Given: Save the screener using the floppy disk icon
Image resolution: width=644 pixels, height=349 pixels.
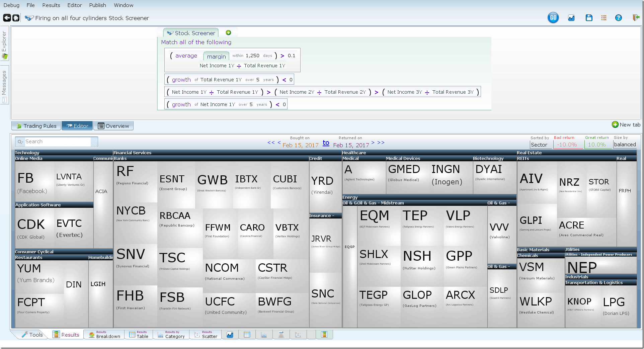Looking at the screenshot, I should click(589, 18).
